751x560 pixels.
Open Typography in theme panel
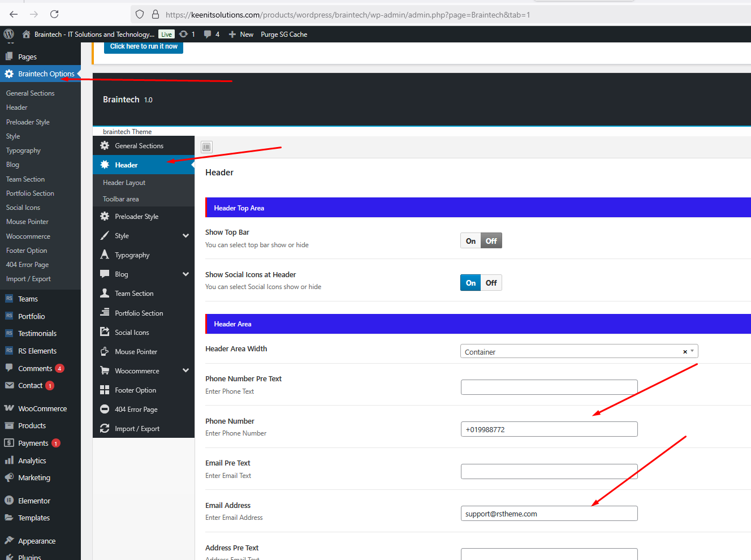(144, 255)
